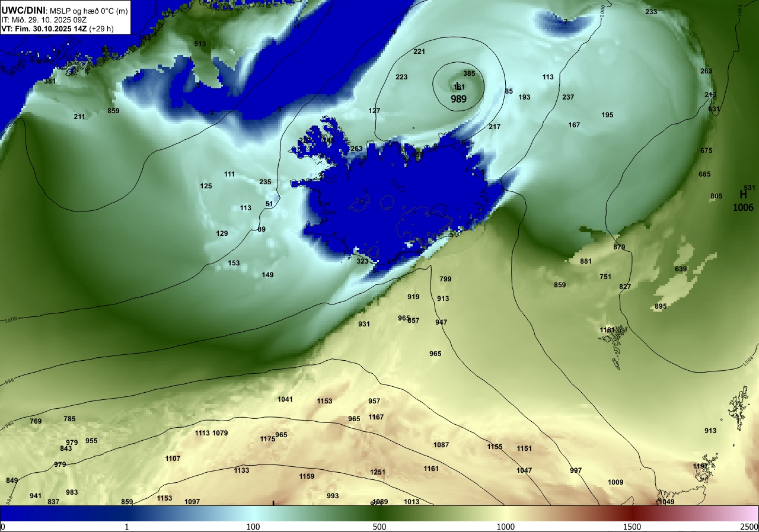Click the value 167
Screen dimensions: 759x532
tap(574, 125)
